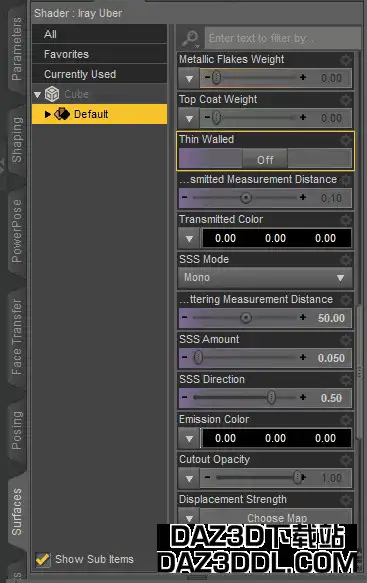Switch to the Posing tab
This screenshot has height=583, width=367.
point(17,430)
